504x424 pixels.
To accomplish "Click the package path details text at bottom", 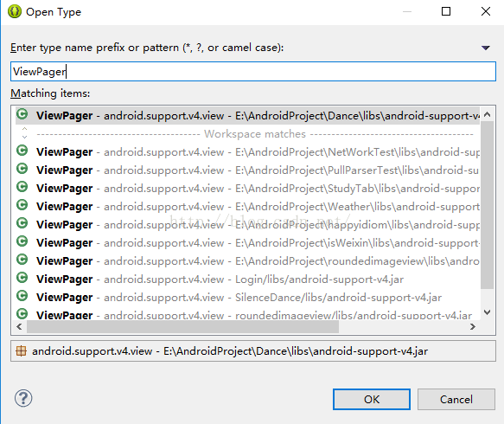I will (230, 351).
